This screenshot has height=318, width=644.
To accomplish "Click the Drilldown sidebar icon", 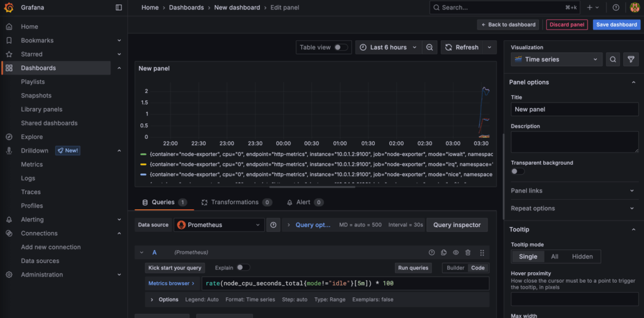I will (x=9, y=151).
